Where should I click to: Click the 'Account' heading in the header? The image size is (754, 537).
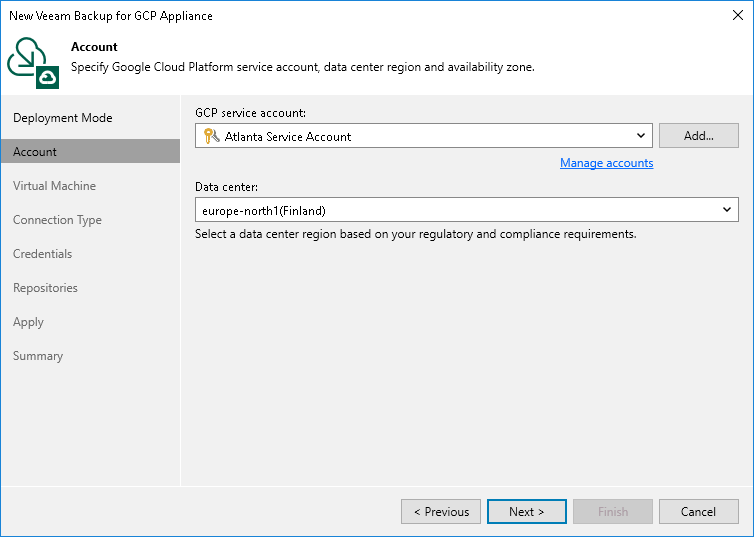pyautogui.click(x=94, y=47)
